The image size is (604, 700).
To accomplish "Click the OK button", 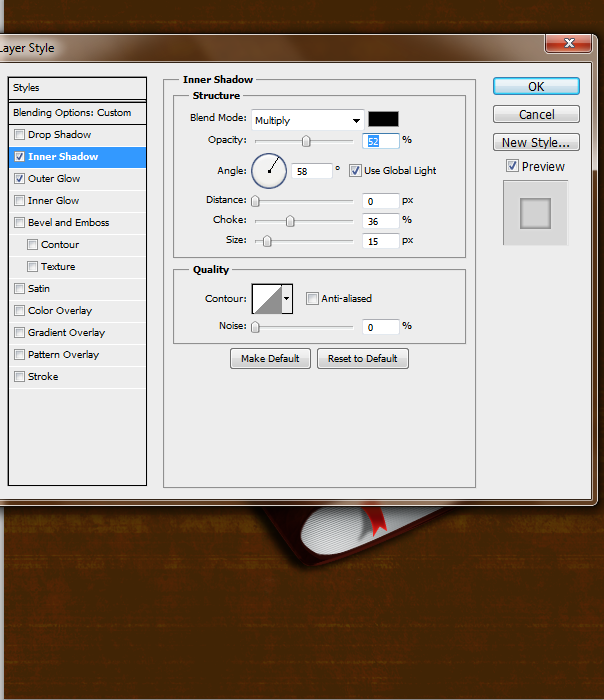I will coord(536,86).
